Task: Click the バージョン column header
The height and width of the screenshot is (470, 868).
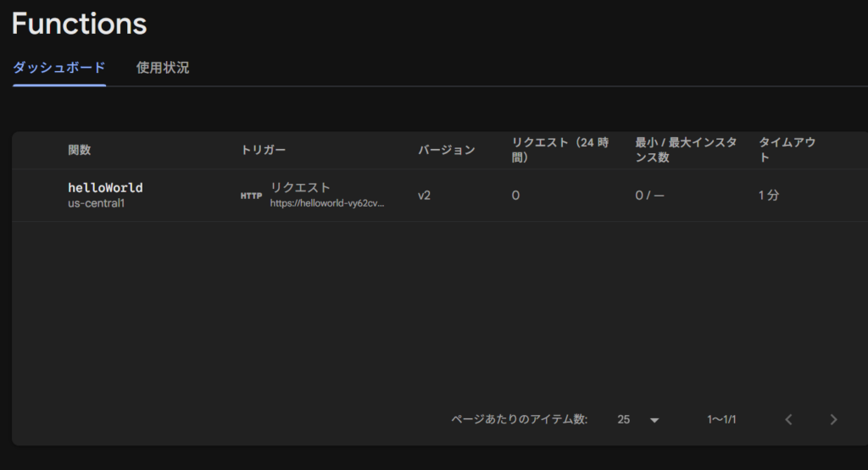Action: point(446,150)
